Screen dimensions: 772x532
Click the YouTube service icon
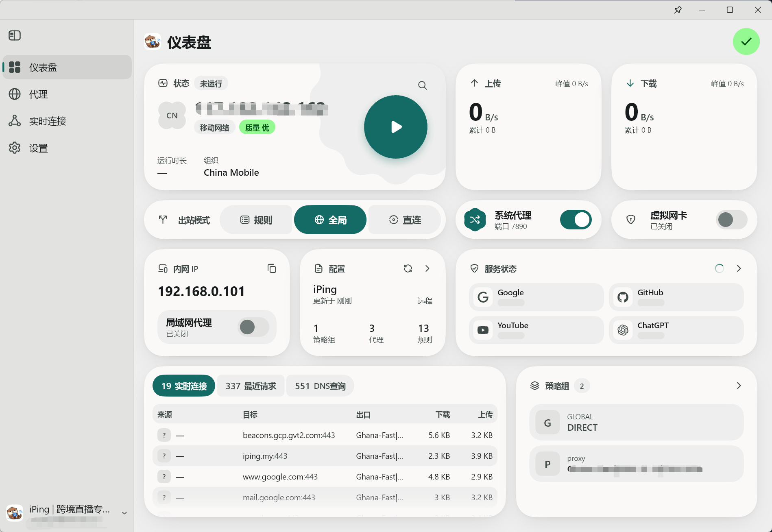click(x=483, y=330)
